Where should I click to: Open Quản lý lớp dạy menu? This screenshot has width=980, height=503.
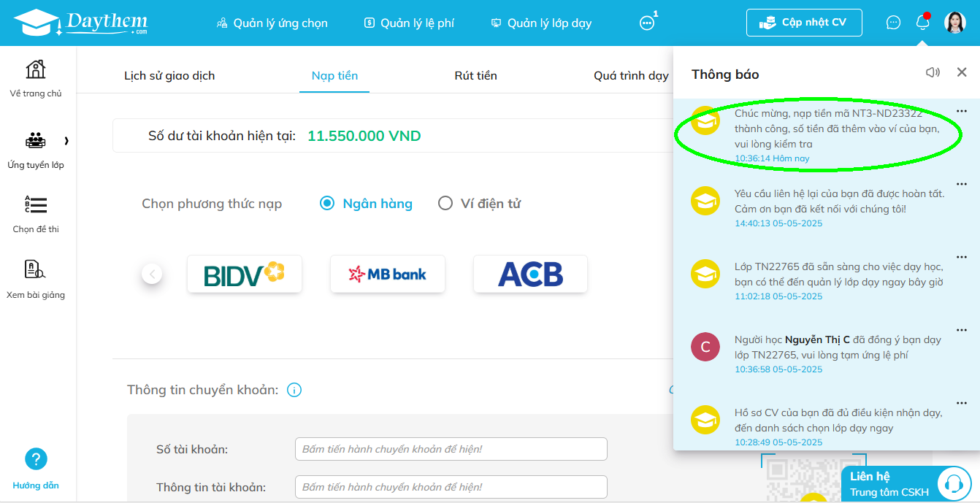(541, 23)
